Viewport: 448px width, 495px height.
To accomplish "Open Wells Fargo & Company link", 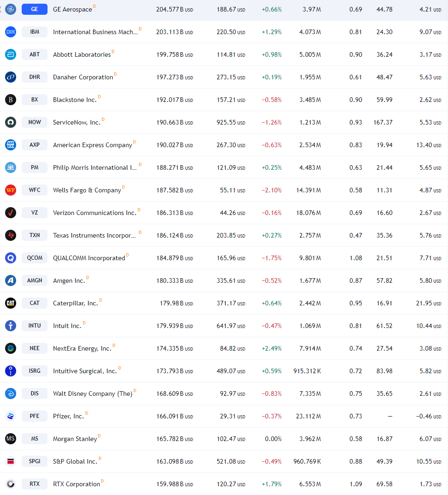I will click(87, 191).
